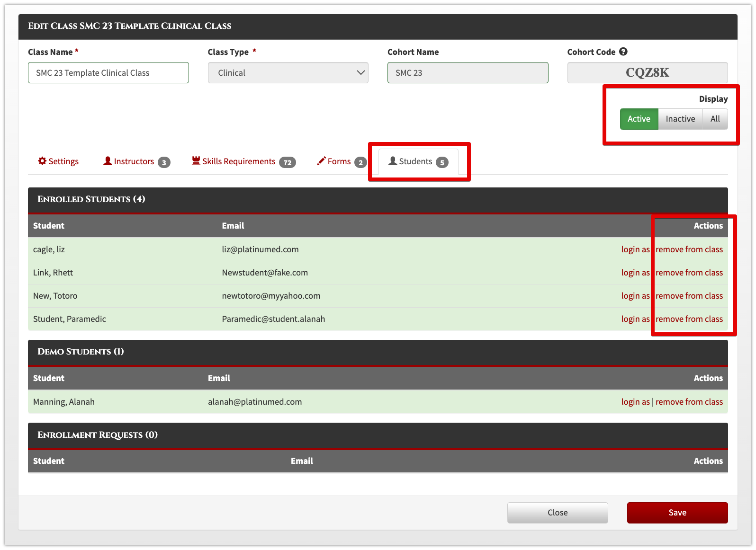The width and height of the screenshot is (756, 550).
Task: Click the Close button
Action: coord(558,513)
